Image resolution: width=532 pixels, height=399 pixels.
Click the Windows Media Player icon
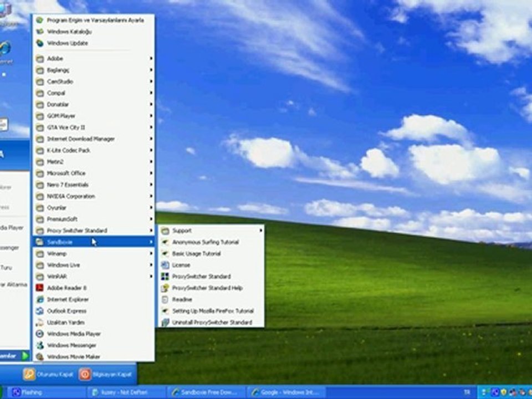coord(40,334)
